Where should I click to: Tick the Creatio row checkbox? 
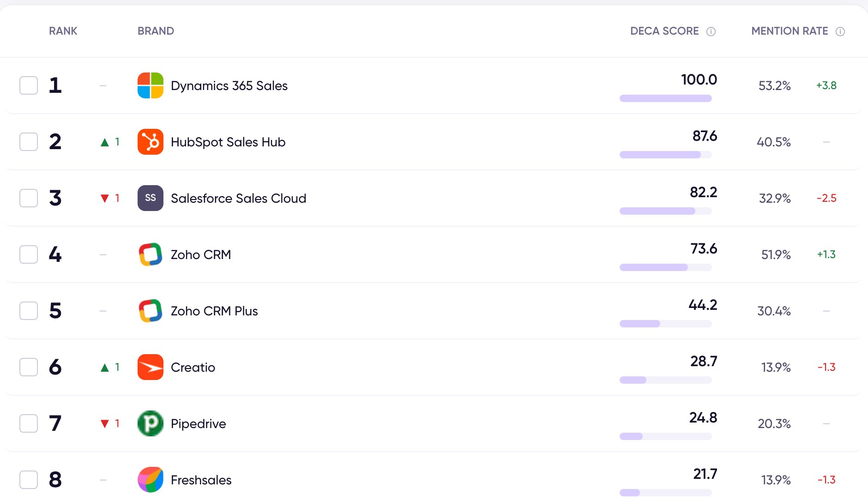[x=29, y=367]
